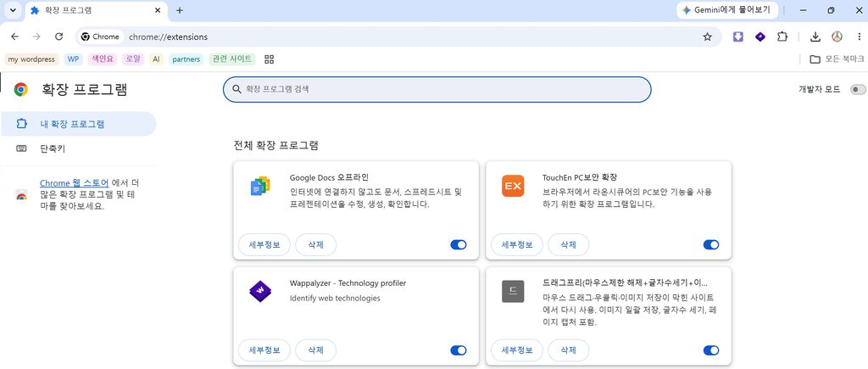This screenshot has height=369, width=868.
Task: Click 세부정보 for Google Docs 오프라인
Action: coord(264,245)
